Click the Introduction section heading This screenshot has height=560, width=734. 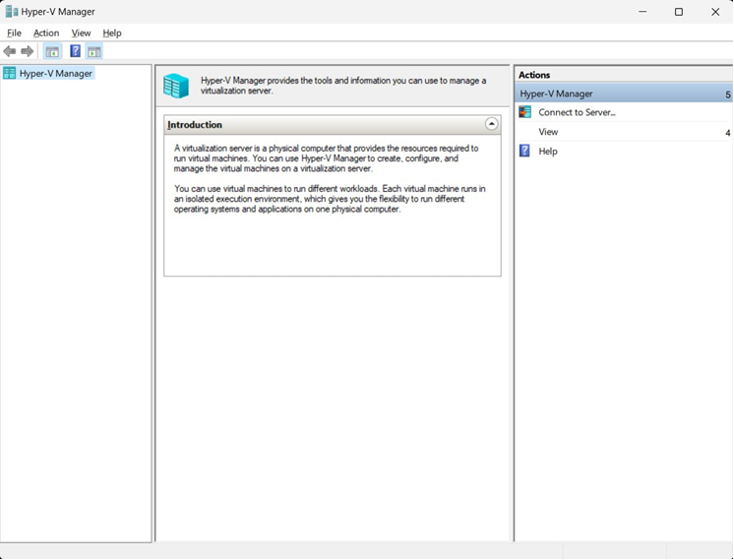tap(195, 125)
